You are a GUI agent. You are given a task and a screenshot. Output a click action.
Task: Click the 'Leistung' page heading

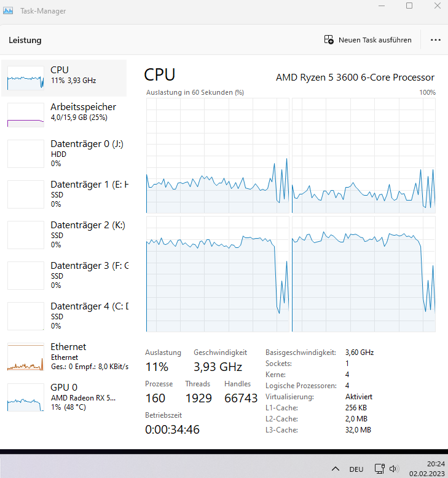[x=25, y=40]
